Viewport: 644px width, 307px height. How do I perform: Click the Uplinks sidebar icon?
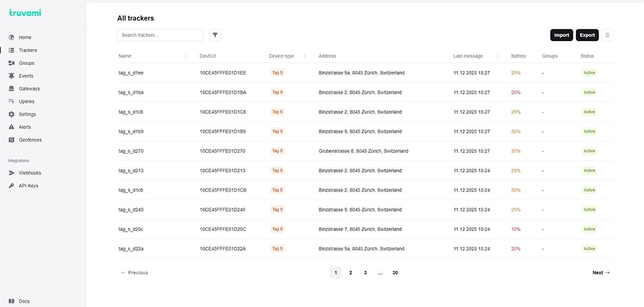pyautogui.click(x=12, y=102)
